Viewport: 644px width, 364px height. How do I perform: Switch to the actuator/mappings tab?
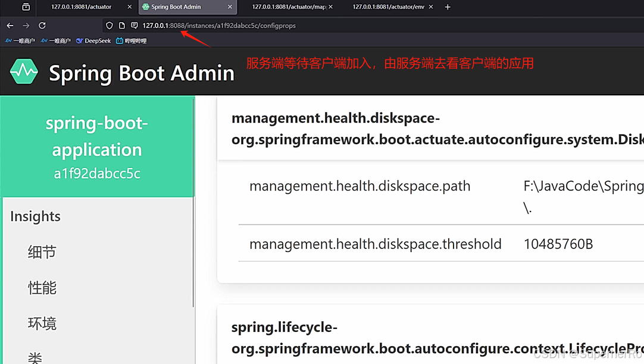(289, 7)
